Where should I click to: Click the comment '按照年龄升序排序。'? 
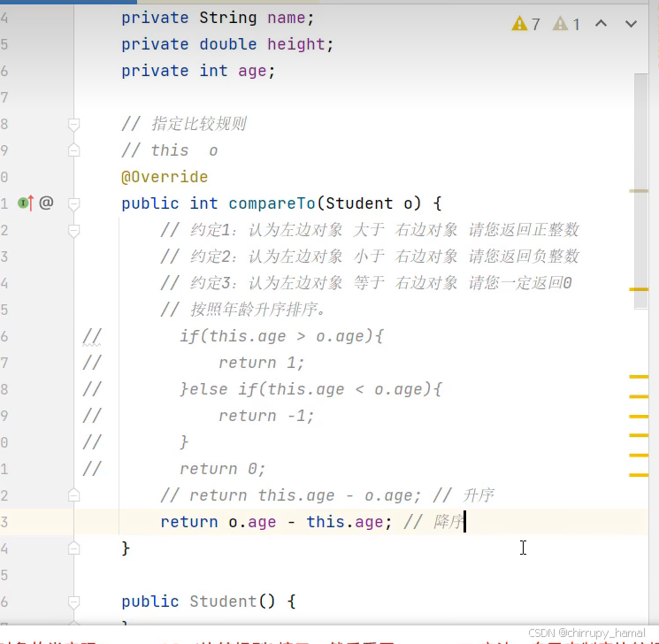pyautogui.click(x=243, y=310)
